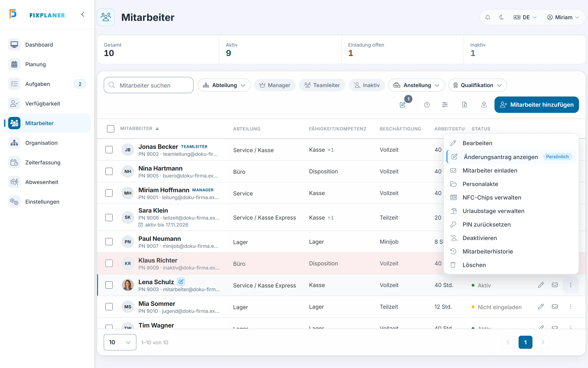Go to page 1 pagination button
This screenshot has width=588, height=368.
pyautogui.click(x=525, y=342)
